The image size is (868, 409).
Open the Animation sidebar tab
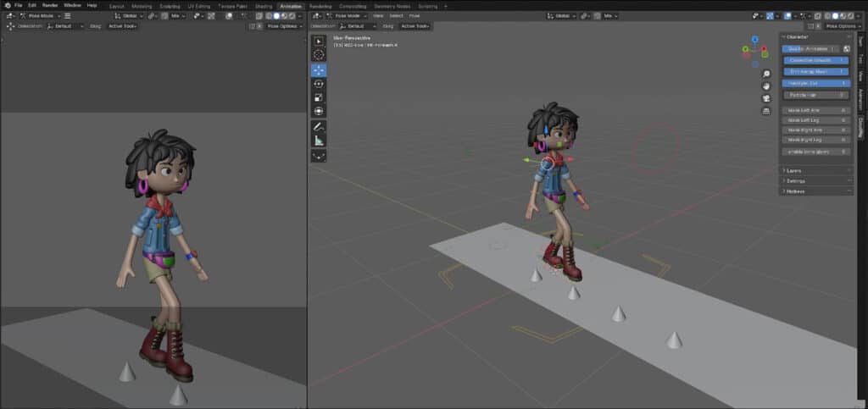point(860,101)
